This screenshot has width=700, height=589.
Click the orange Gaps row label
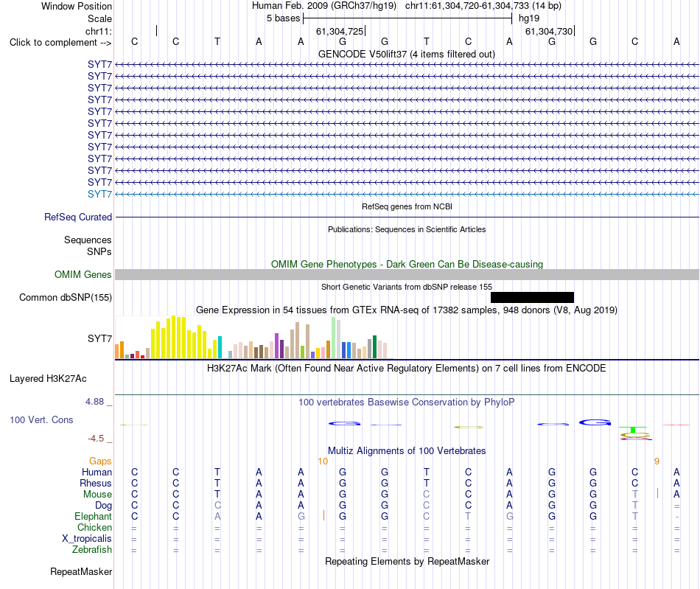(x=100, y=461)
